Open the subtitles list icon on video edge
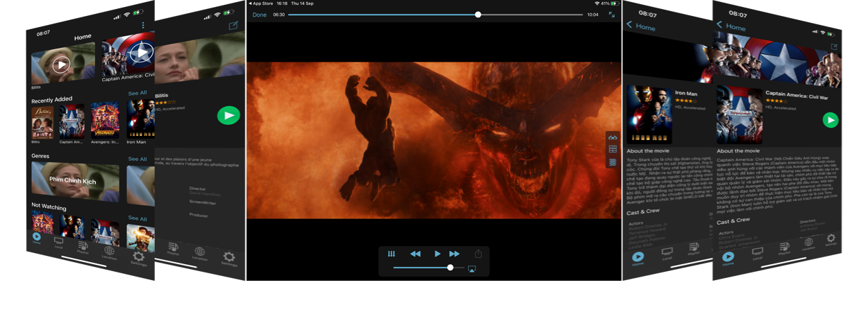Image resolution: width=868 pixels, height=312 pixels. tap(612, 162)
